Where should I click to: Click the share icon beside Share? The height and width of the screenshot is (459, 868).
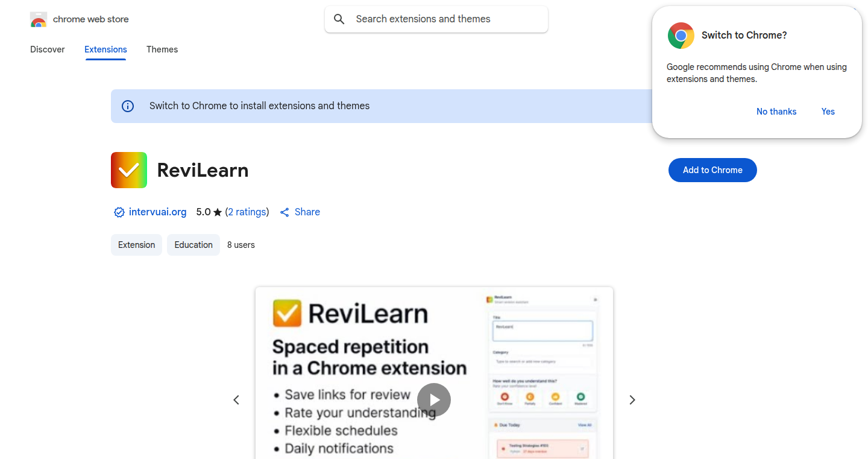(x=285, y=212)
